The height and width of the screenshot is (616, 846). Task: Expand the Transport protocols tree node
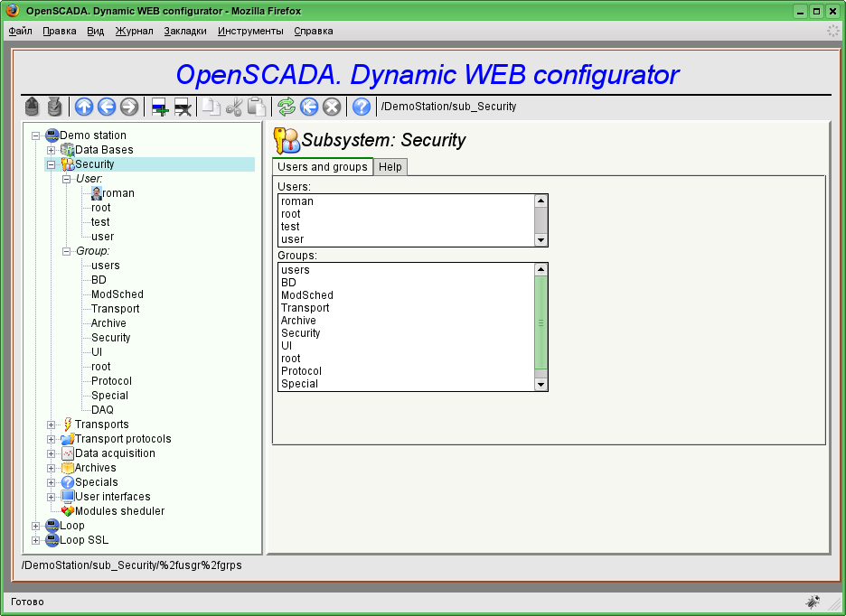[51, 440]
